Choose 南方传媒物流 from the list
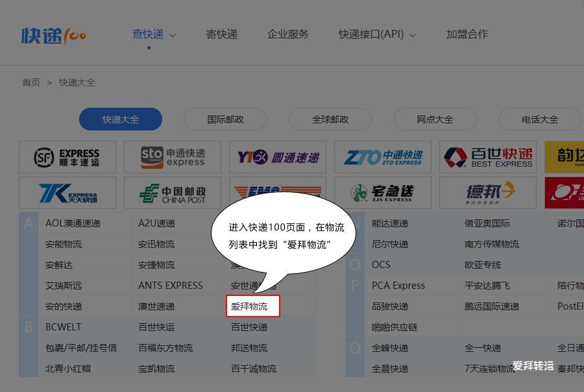Image resolution: width=584 pixels, height=392 pixels. point(492,244)
